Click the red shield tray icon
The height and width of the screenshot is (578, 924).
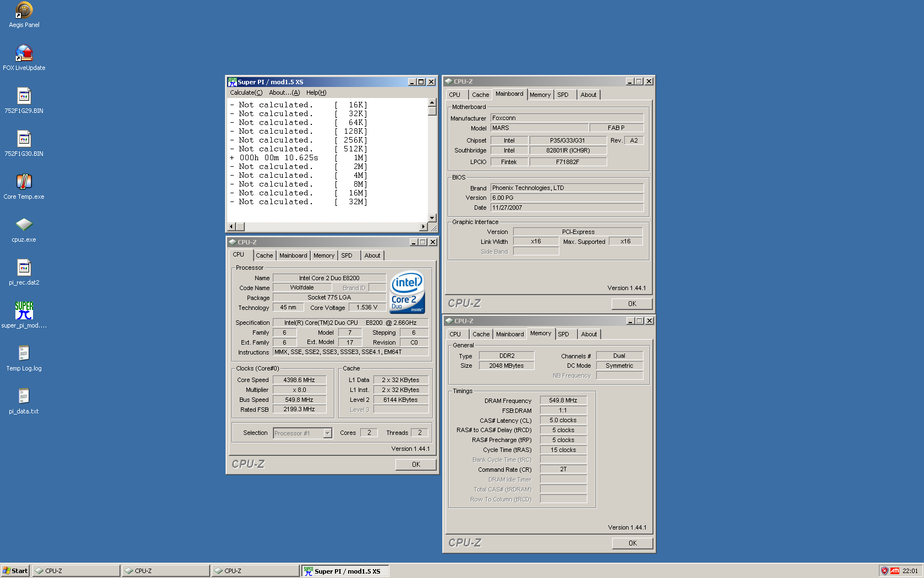884,571
